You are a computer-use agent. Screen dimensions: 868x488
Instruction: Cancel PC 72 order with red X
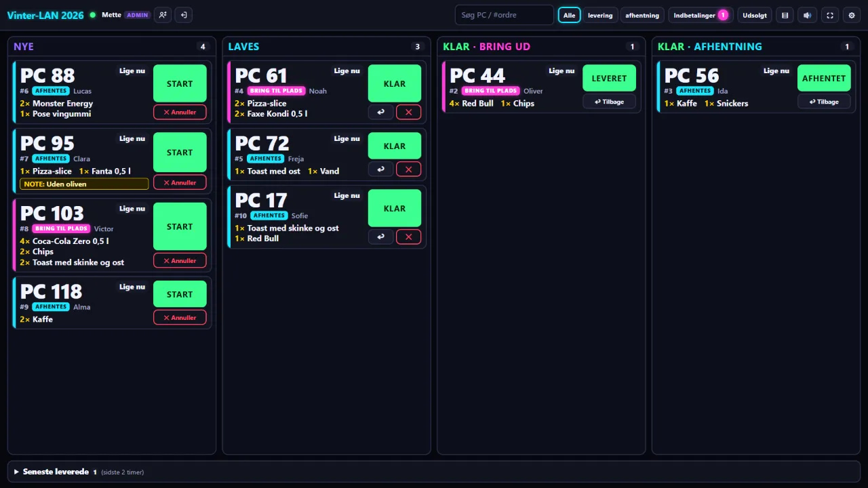408,169
